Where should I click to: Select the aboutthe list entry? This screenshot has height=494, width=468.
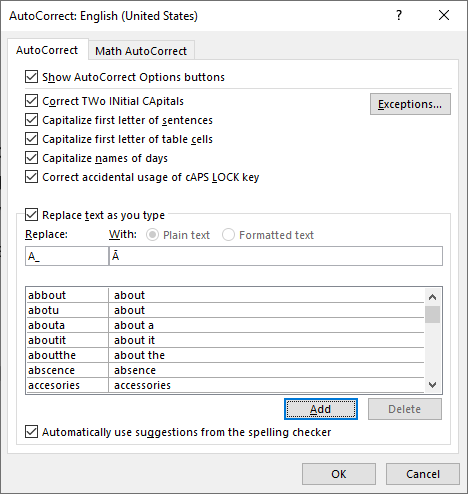(x=225, y=355)
